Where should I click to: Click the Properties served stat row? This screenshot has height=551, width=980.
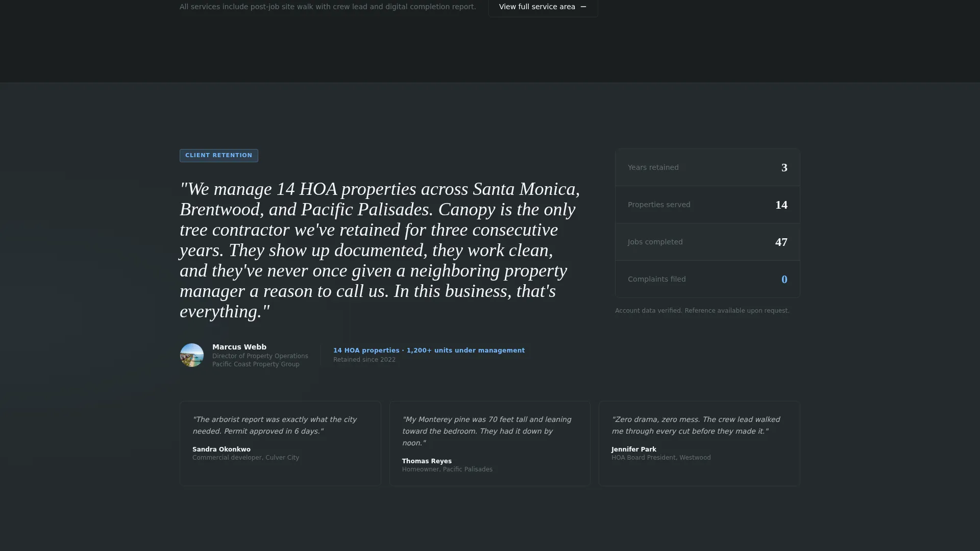[x=707, y=205]
